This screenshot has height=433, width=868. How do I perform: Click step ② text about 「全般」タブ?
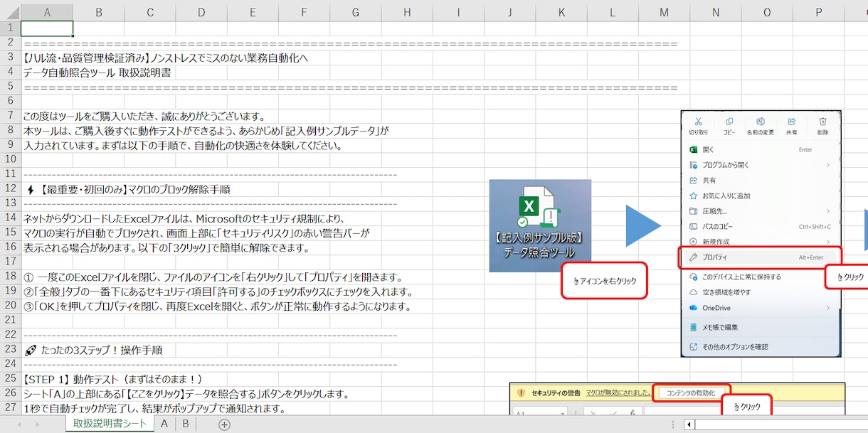(x=218, y=292)
